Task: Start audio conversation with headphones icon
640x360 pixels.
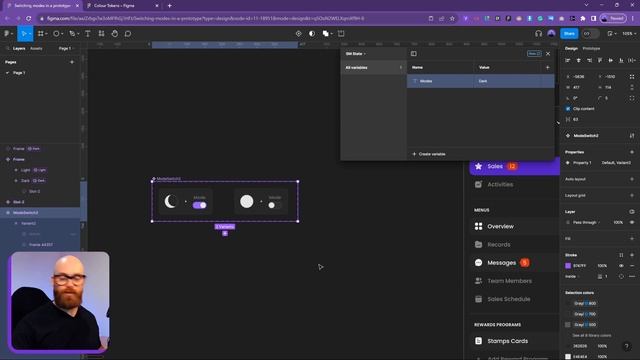Action: coord(538,33)
